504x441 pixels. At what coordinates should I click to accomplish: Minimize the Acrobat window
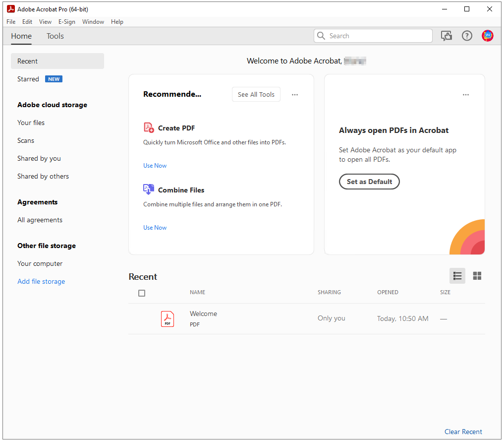445,9
